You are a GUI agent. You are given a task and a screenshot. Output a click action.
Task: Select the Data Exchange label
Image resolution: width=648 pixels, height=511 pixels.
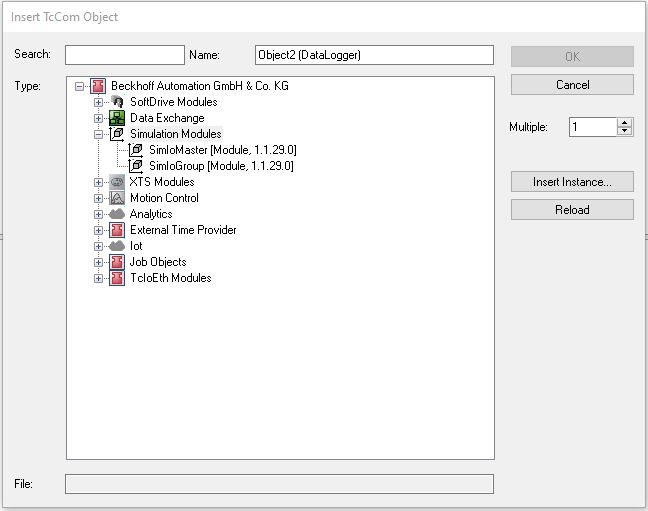[x=167, y=118]
